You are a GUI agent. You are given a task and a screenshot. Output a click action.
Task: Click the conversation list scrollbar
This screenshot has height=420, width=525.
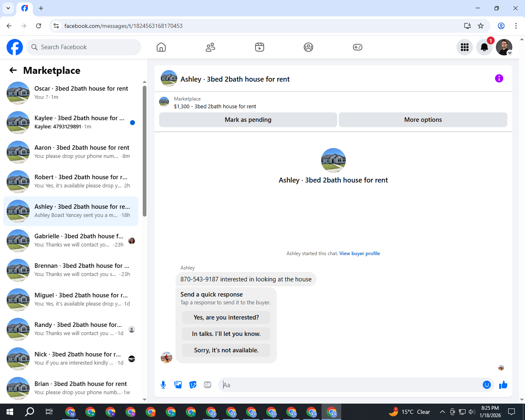pos(144,151)
